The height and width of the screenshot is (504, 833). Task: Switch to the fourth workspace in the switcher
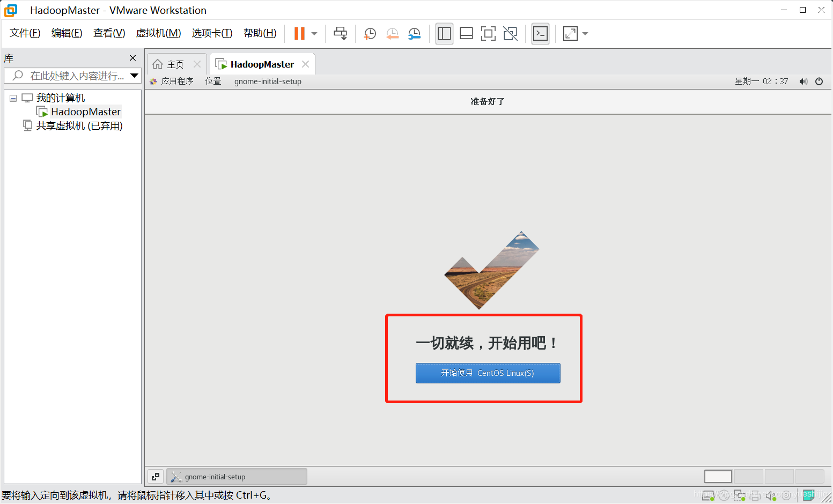[x=809, y=476]
